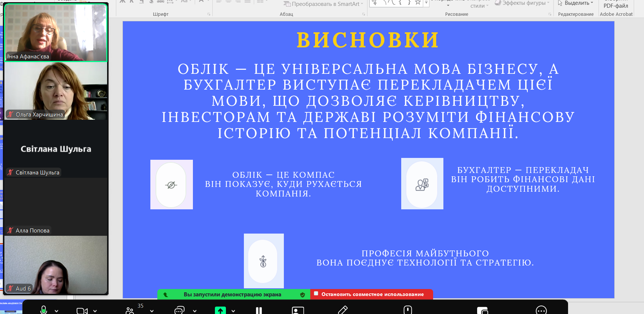
Task: Mute the microphone in Zoom toolbar
Action: pyautogui.click(x=44, y=310)
